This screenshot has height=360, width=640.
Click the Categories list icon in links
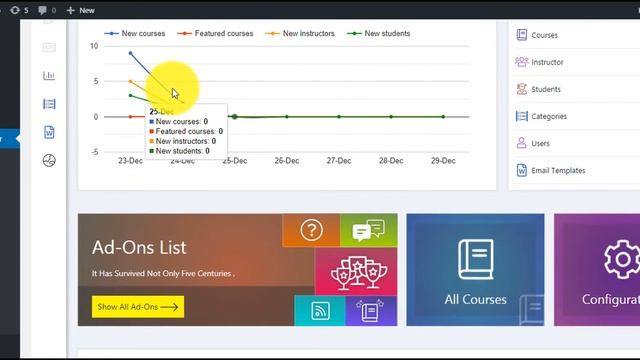tap(522, 116)
